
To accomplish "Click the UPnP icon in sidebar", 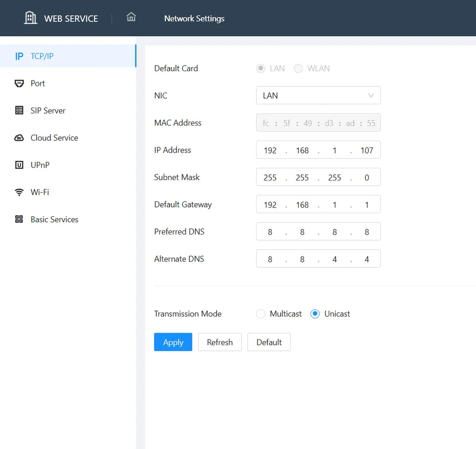I will pos(19,165).
